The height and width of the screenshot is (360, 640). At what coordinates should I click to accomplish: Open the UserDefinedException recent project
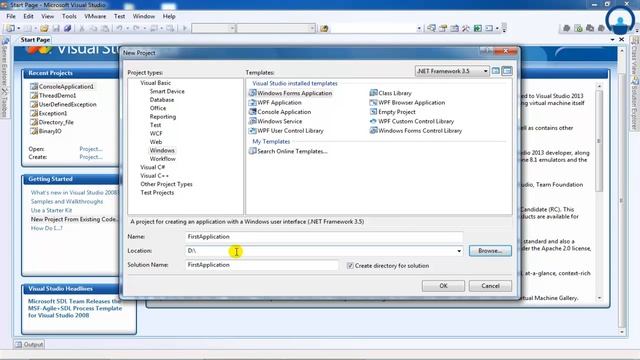(63, 104)
